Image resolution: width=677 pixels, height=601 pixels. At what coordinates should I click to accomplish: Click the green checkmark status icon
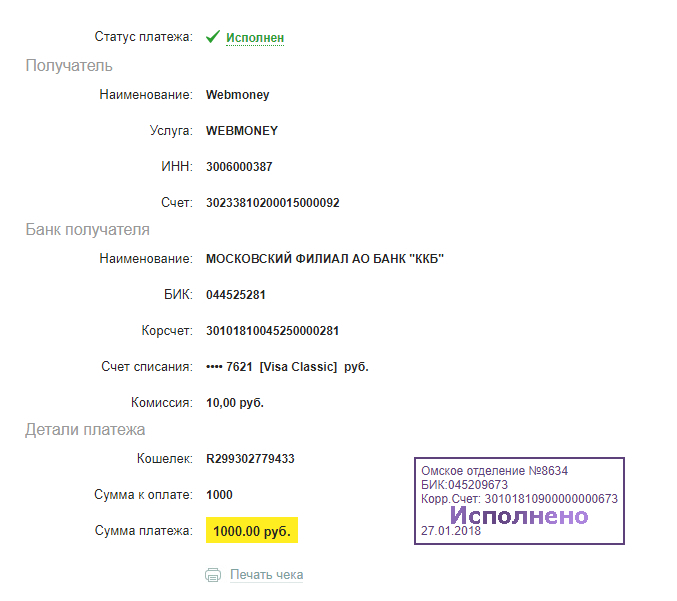[x=212, y=37]
